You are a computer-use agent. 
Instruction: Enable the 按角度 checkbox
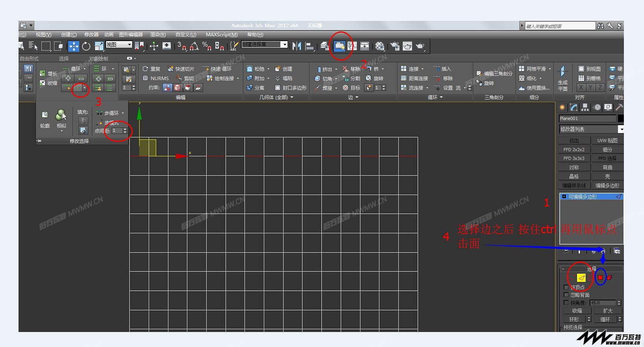coord(566,302)
